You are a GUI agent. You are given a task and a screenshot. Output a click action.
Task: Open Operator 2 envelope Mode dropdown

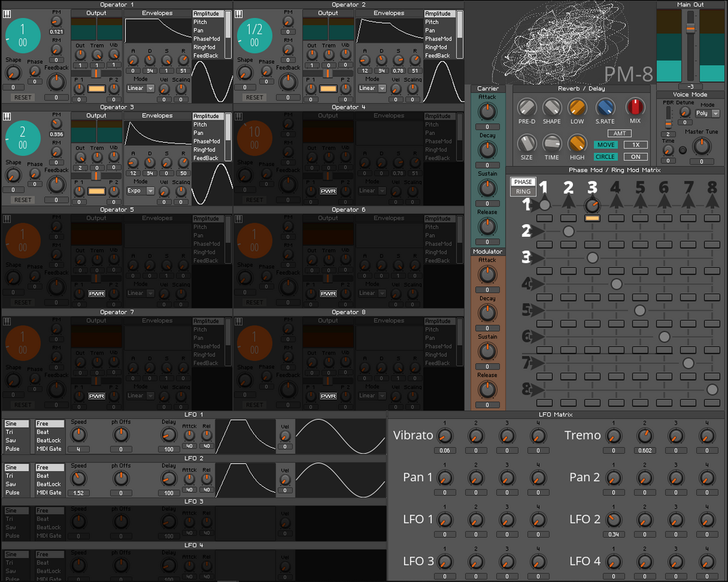[372, 88]
